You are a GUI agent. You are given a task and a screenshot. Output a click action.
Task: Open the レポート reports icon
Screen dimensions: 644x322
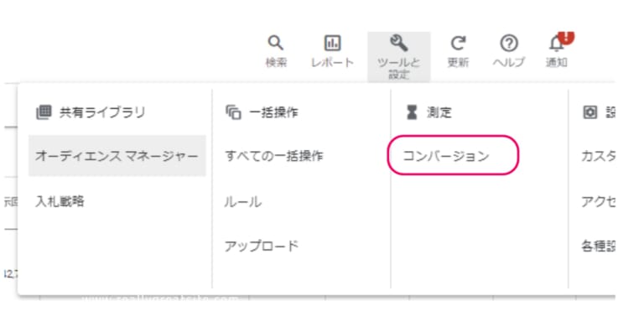332,43
